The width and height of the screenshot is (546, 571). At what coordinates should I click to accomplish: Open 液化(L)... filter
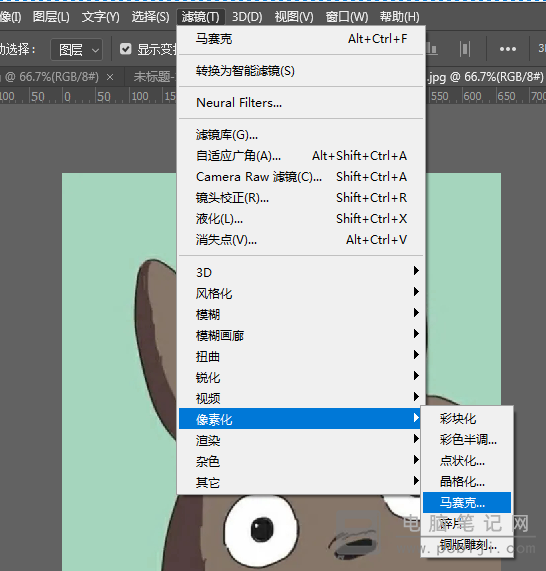click(x=301, y=219)
